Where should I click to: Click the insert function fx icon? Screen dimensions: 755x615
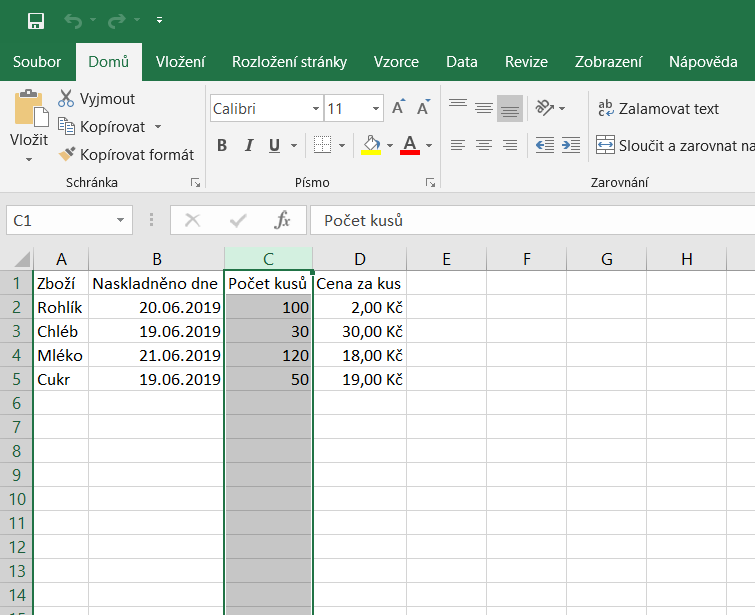(282, 221)
